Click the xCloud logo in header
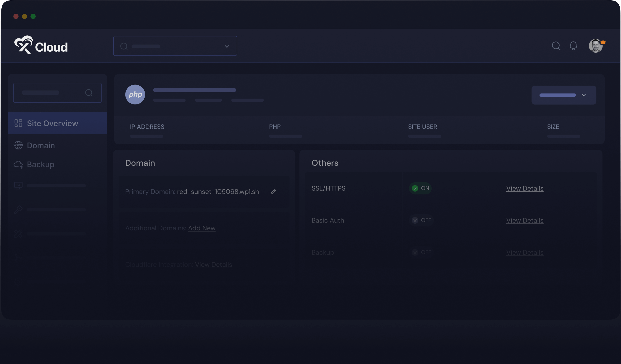The height and width of the screenshot is (364, 621). pos(41,45)
